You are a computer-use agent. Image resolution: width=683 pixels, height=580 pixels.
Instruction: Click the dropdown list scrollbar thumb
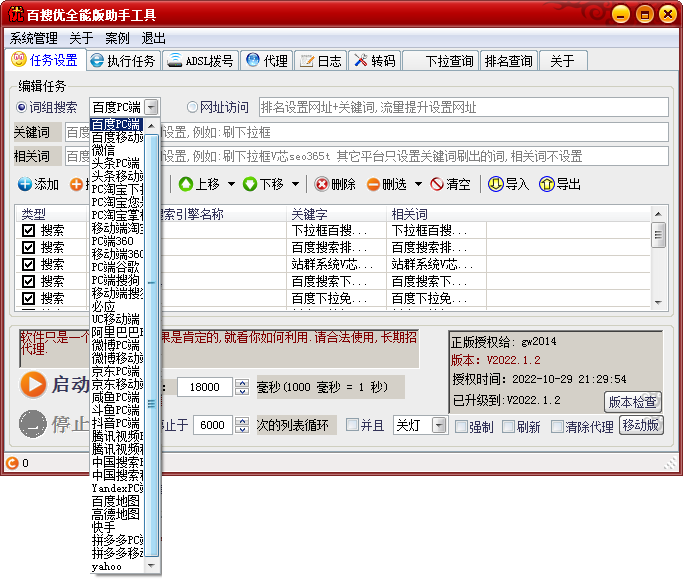pos(151,346)
